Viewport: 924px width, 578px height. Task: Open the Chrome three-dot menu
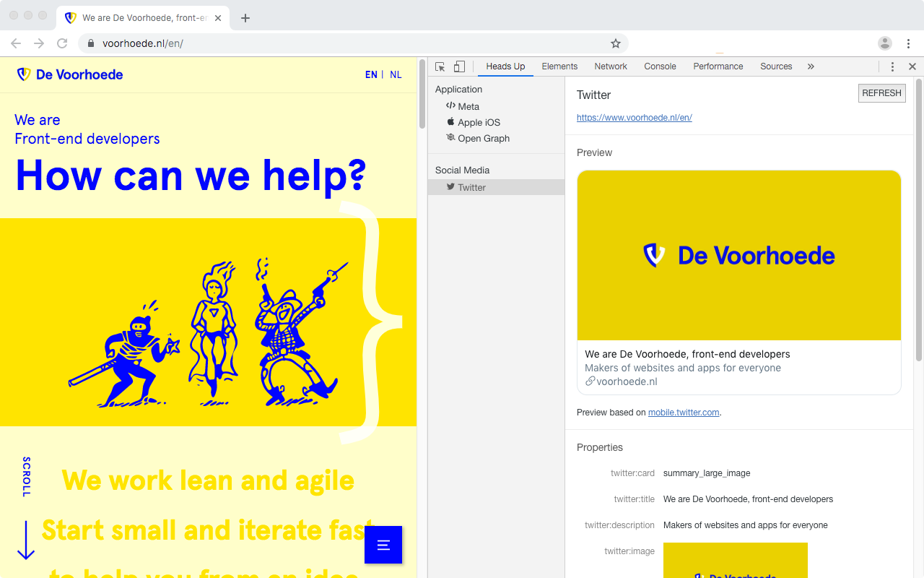[910, 43]
